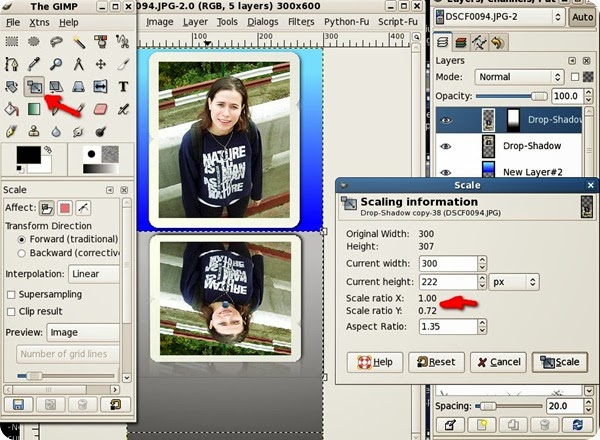Click the Current height input field
Image resolution: width=600 pixels, height=440 pixels.
coord(448,282)
